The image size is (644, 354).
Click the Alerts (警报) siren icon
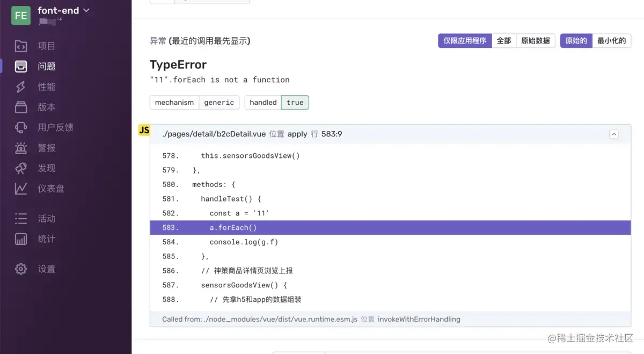pyautogui.click(x=21, y=148)
